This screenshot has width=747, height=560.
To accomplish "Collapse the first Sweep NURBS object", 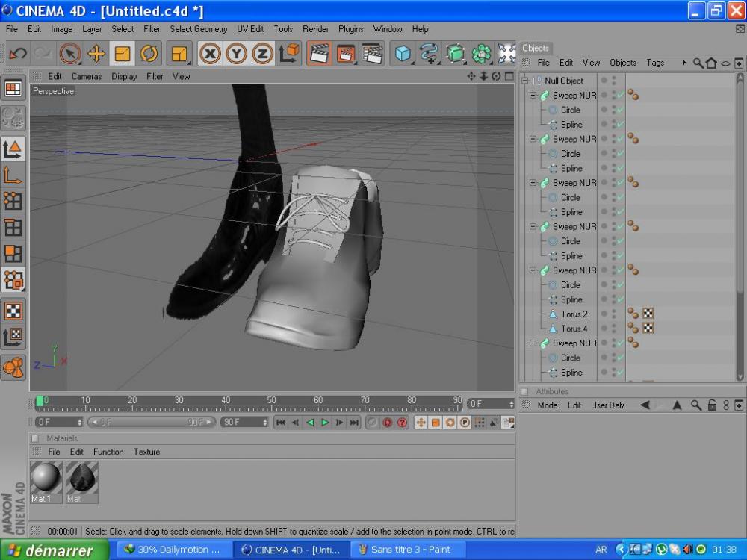I will coord(533,96).
